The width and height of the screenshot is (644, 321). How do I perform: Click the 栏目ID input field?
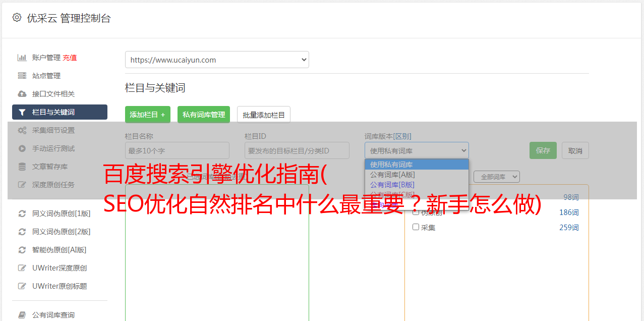(297, 150)
